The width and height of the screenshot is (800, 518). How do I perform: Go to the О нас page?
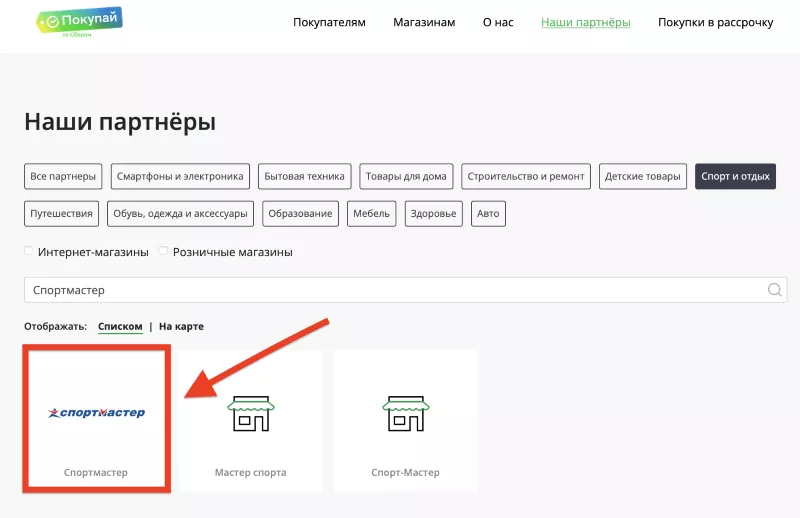(x=498, y=22)
